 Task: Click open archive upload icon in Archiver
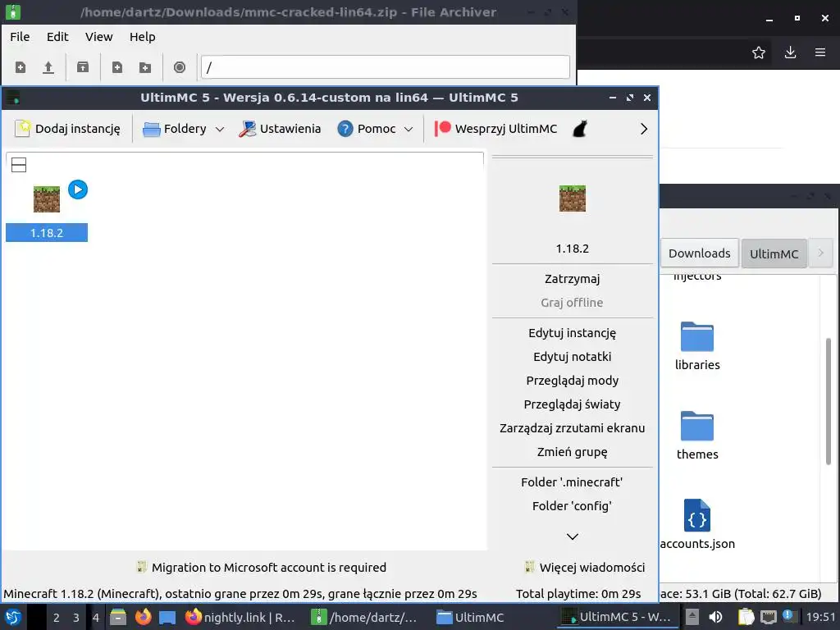(x=48, y=67)
